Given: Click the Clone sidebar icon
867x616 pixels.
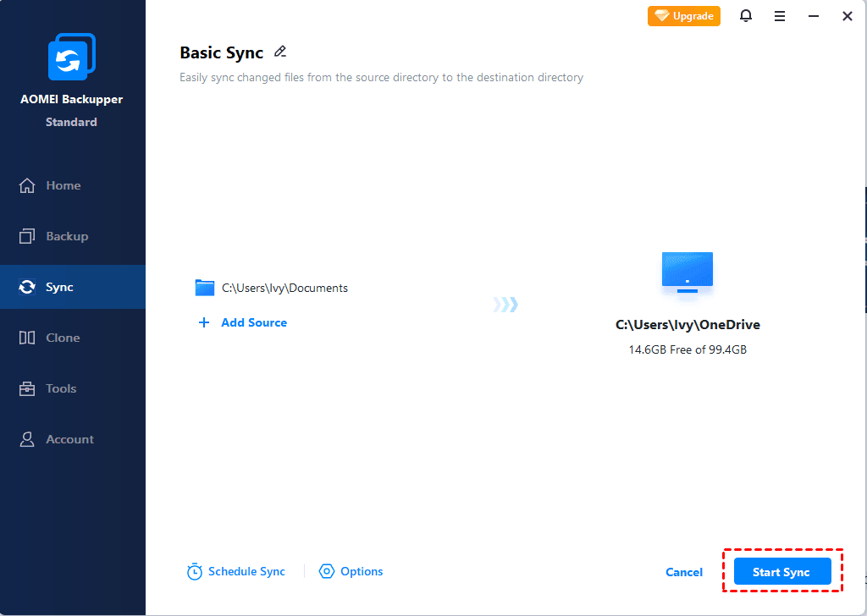Looking at the screenshot, I should coord(25,337).
